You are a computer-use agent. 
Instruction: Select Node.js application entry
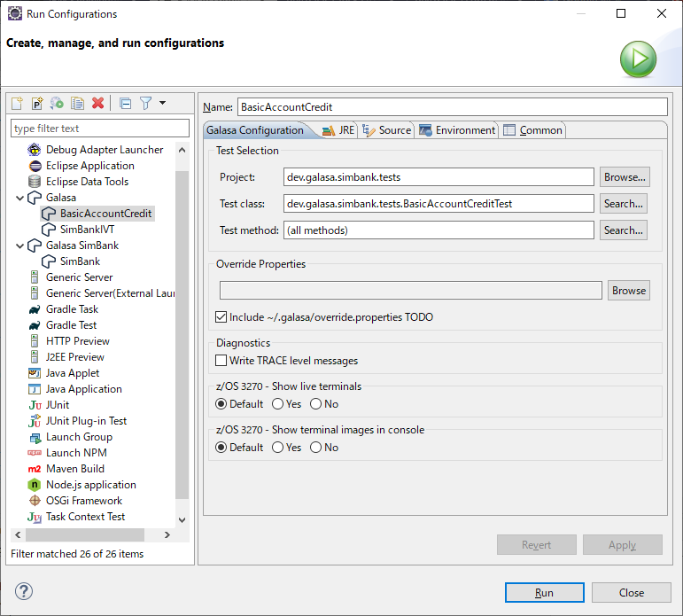(91, 485)
